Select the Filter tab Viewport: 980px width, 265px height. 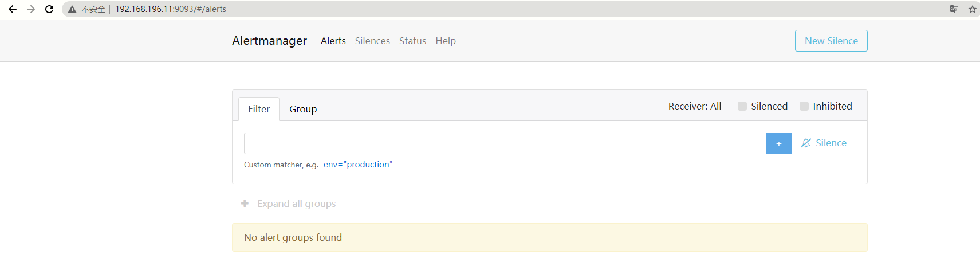[259, 109]
